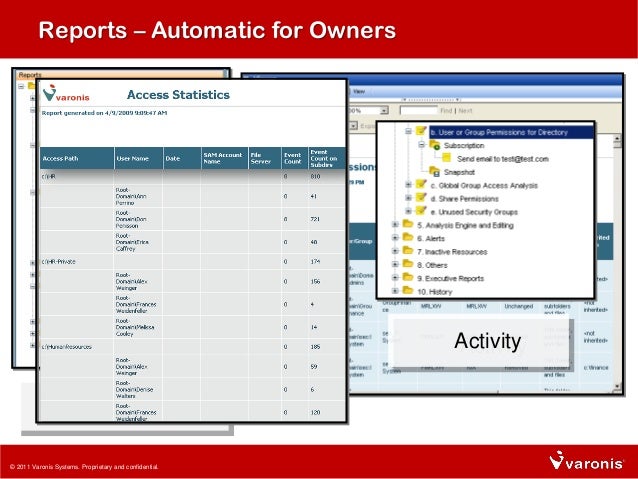Click the Snapshot folder icon
The width and height of the screenshot is (638, 479).
(435, 172)
